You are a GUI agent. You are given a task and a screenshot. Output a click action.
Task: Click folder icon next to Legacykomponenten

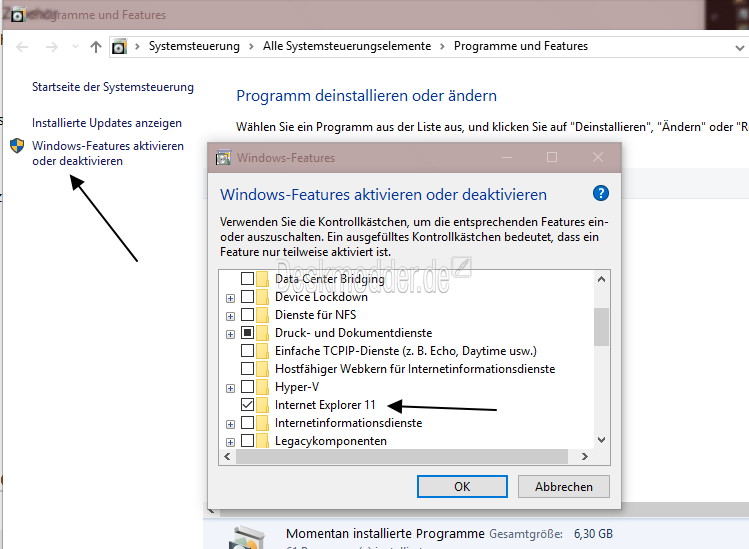click(x=262, y=441)
